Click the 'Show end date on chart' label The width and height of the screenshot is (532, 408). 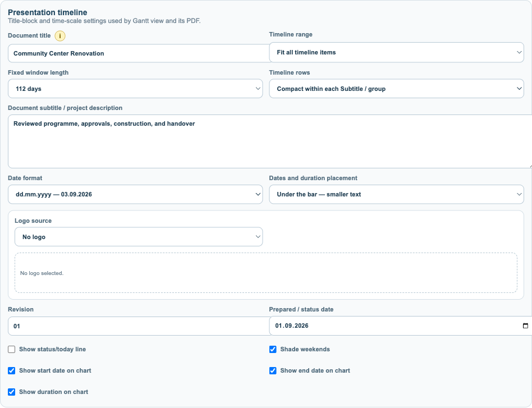315,370
